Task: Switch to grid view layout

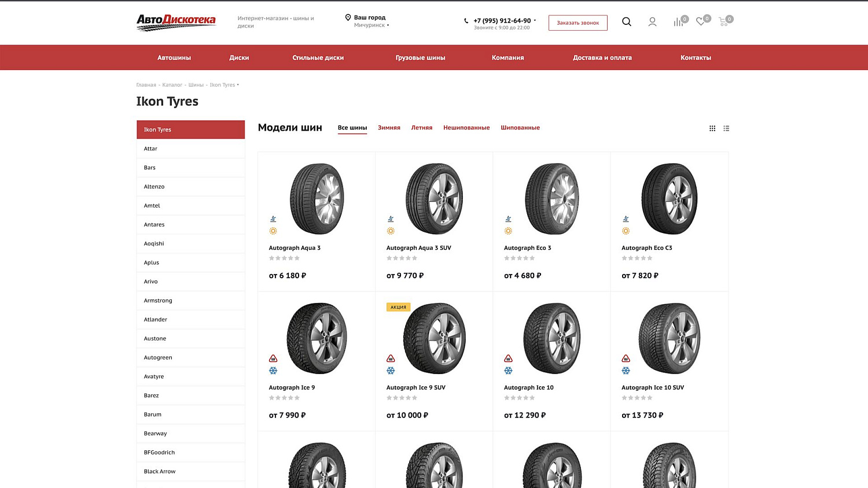Action: (712, 128)
